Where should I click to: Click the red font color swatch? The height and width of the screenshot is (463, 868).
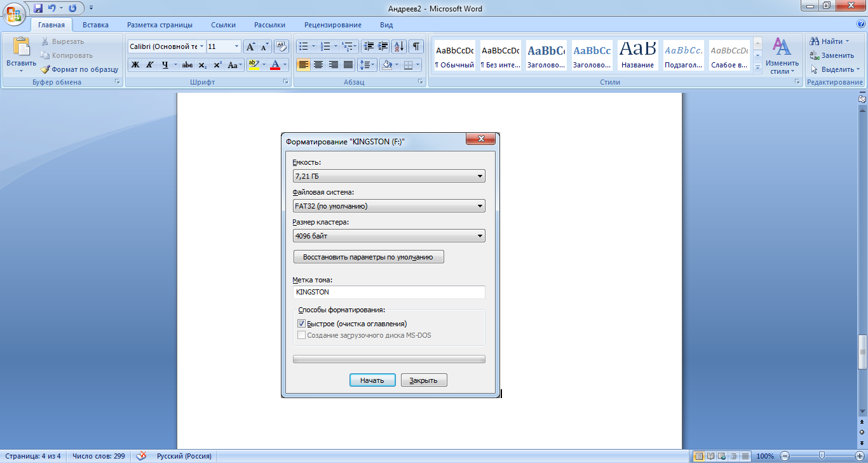tap(275, 65)
